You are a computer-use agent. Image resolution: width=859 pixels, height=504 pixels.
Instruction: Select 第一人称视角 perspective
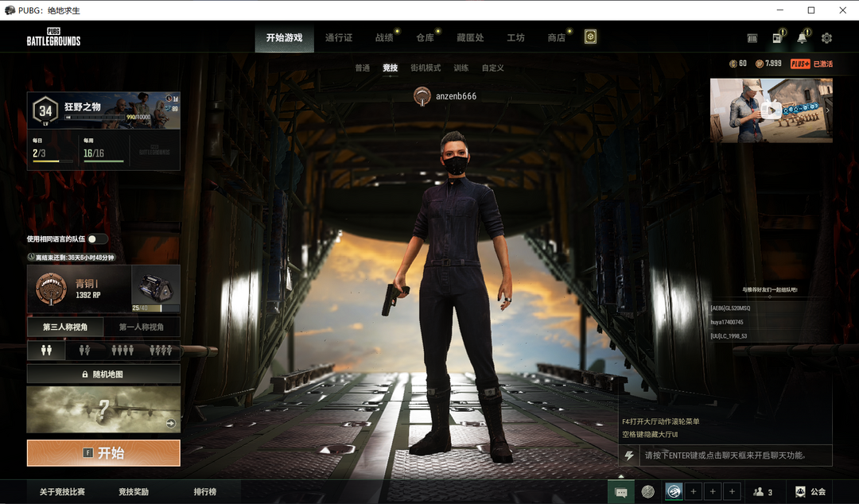142,327
